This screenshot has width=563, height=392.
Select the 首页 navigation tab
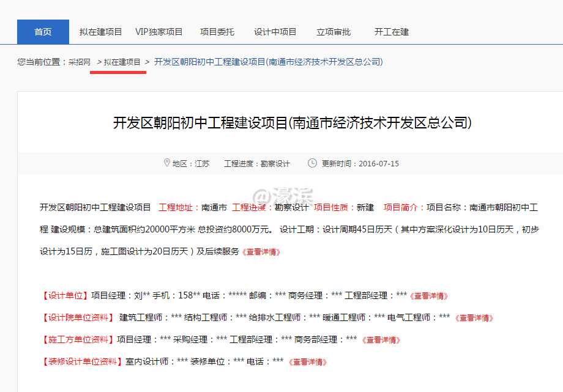(x=42, y=32)
